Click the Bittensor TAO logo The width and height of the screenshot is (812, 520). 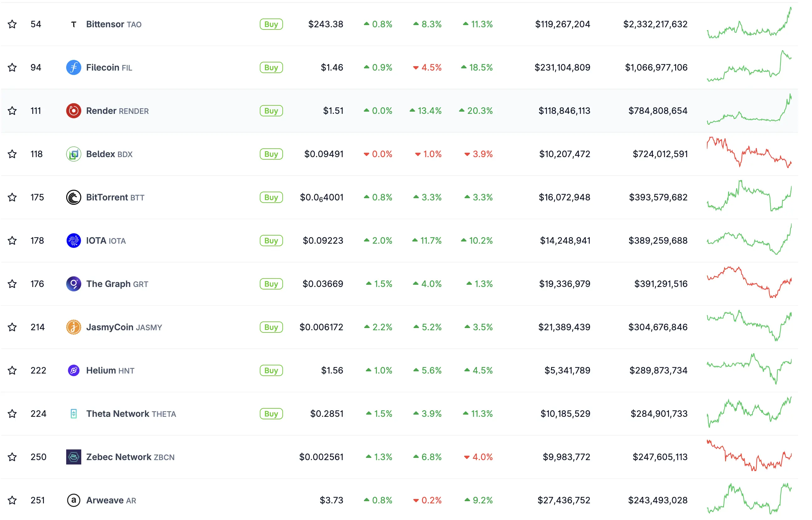coord(73,24)
